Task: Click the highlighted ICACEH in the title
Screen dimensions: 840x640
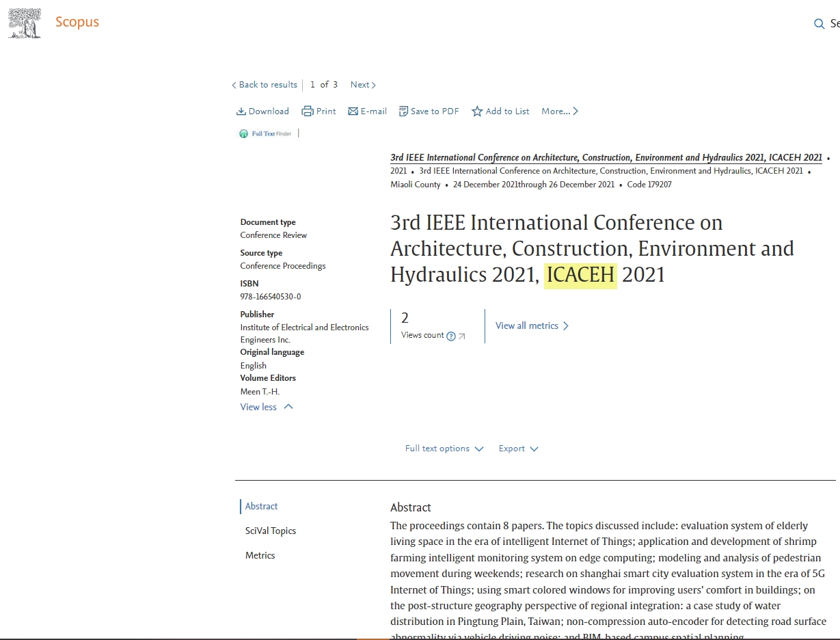Action: click(580, 275)
